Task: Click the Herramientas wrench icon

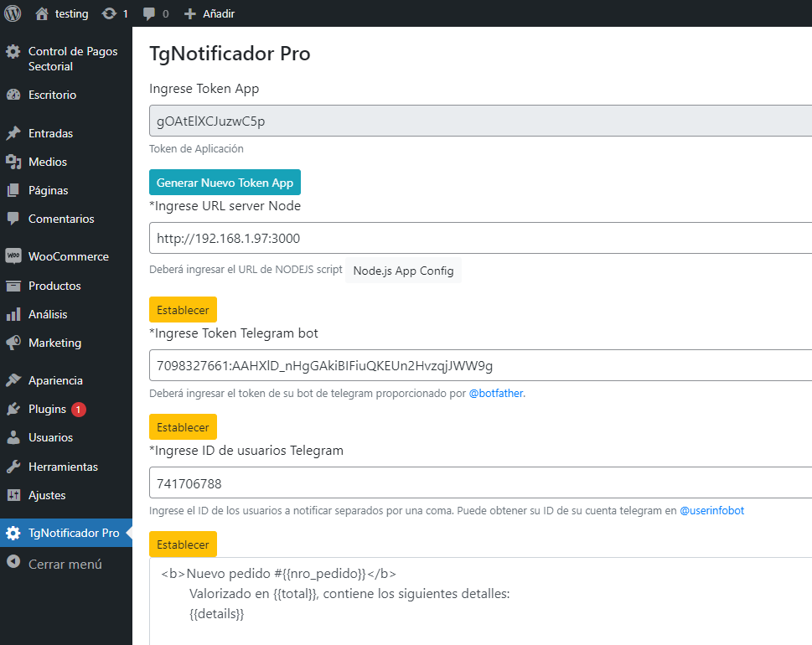Action: (12, 466)
